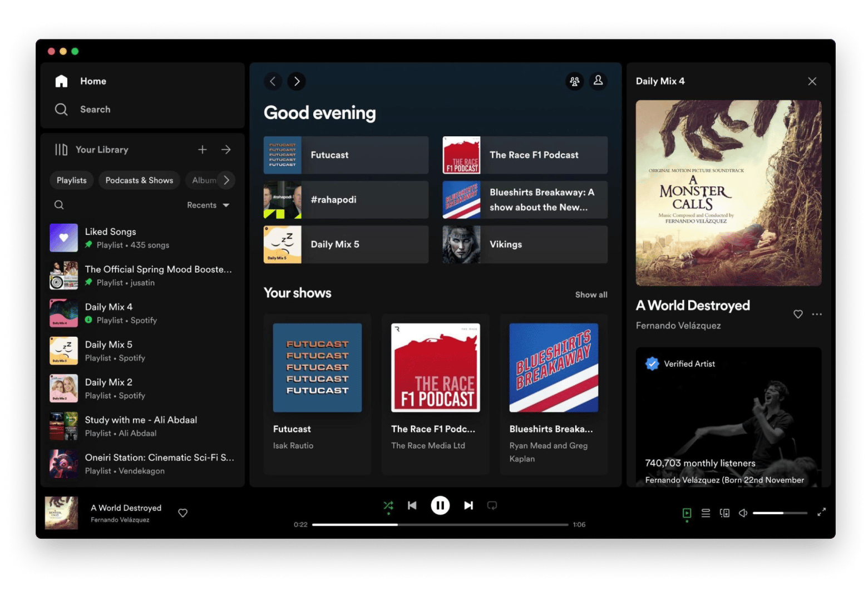868x590 pixels.
Task: Enable repeat mode
Action: click(x=492, y=505)
